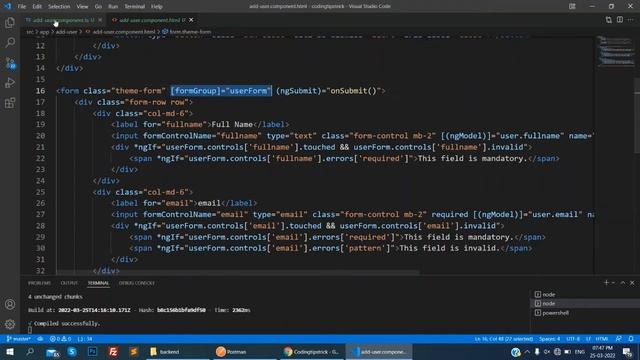
Task: Maximize the panel with the caret icon
Action: (623, 282)
